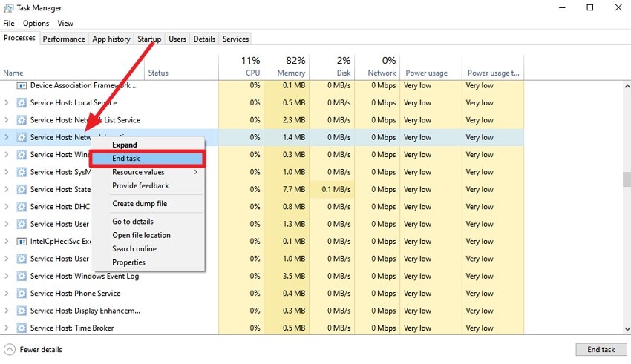Switch to the Details tab
631x364 pixels.
click(204, 39)
